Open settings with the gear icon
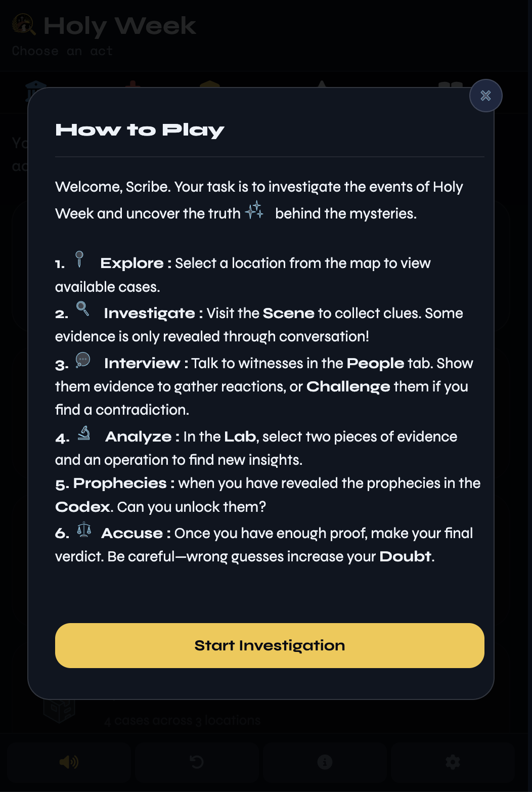The width and height of the screenshot is (532, 792). (453, 762)
